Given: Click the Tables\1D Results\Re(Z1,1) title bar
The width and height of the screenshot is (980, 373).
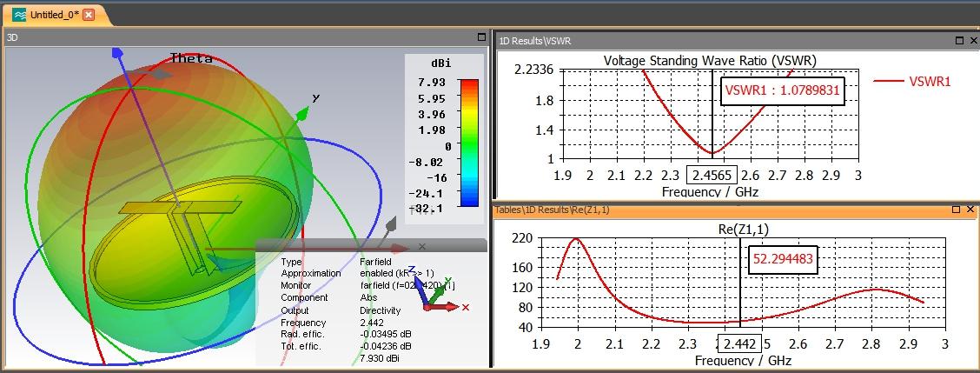Looking at the screenshot, I should pos(735,210).
